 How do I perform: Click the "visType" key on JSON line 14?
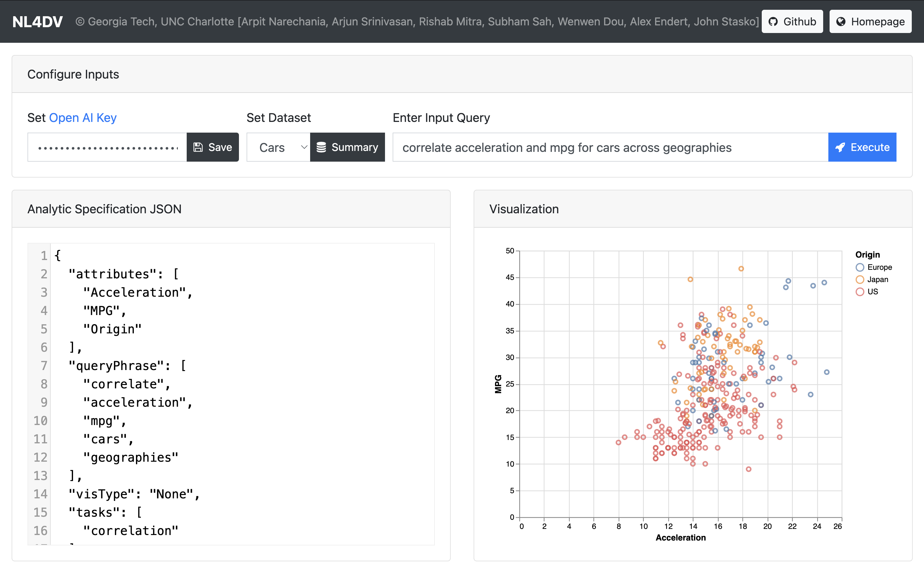pyautogui.click(x=101, y=494)
